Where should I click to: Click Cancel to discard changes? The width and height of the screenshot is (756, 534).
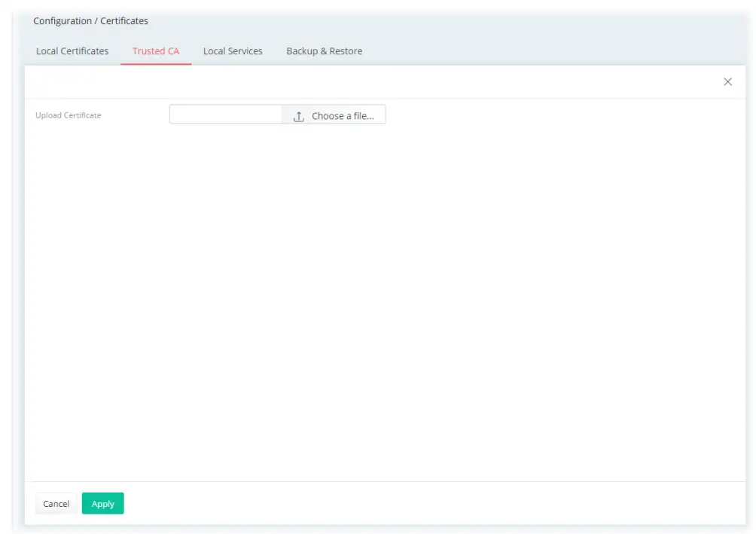pos(56,503)
